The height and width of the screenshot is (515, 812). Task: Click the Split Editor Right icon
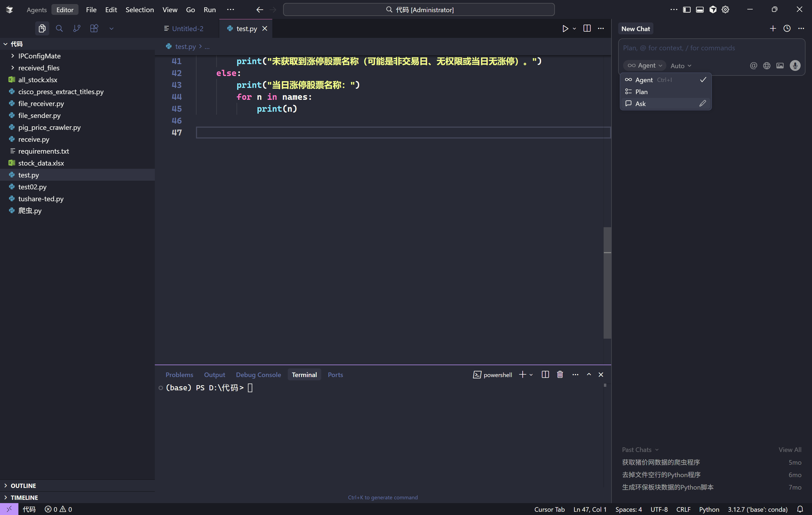587,29
